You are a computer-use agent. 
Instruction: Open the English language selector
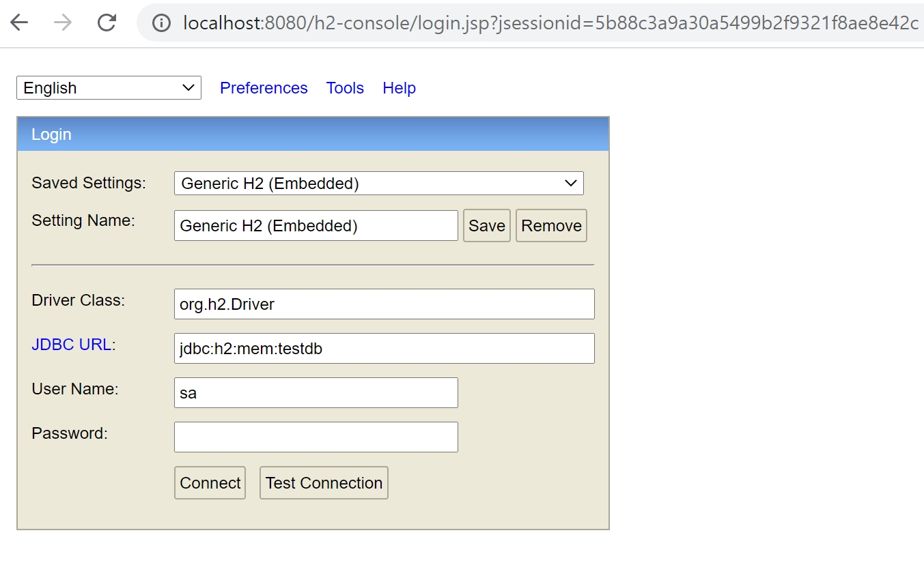tap(108, 87)
